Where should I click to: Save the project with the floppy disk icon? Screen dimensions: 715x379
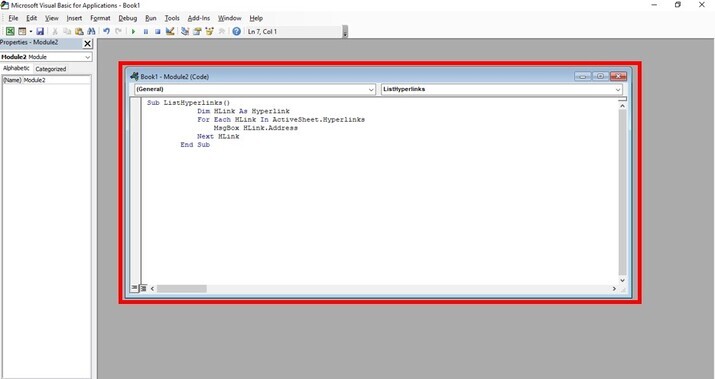(40, 31)
